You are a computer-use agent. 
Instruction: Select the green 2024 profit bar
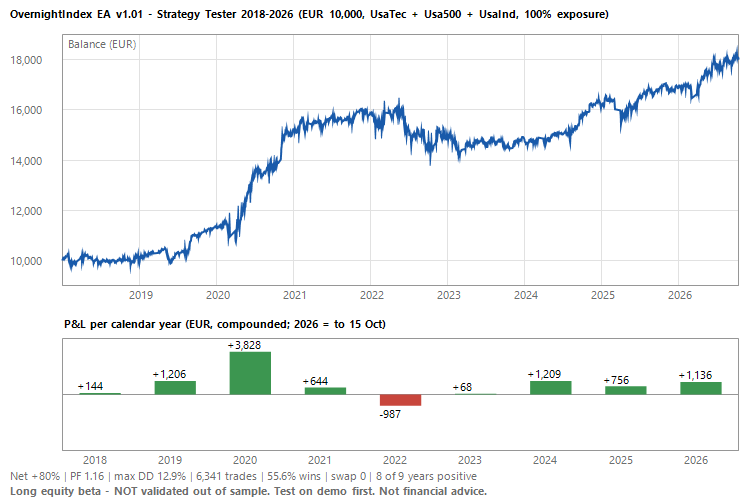pos(551,388)
